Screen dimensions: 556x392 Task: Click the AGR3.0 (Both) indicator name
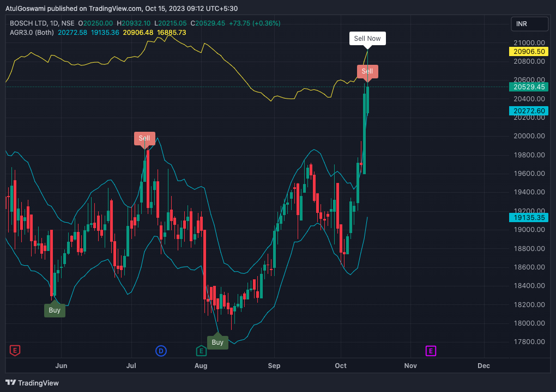coord(32,33)
